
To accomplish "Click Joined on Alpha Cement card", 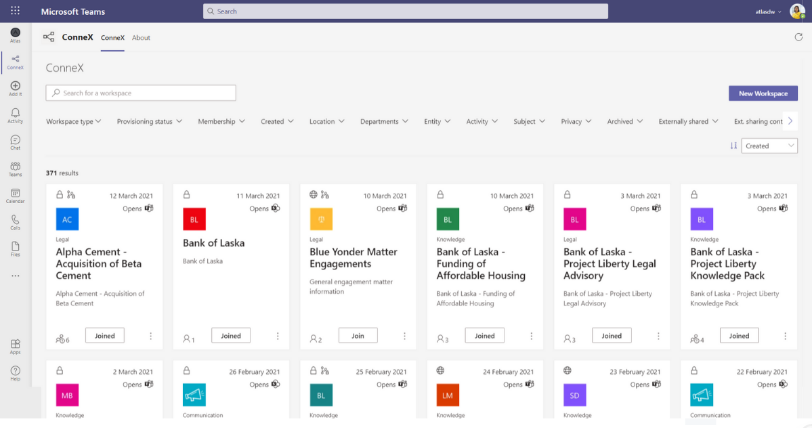I will (105, 336).
